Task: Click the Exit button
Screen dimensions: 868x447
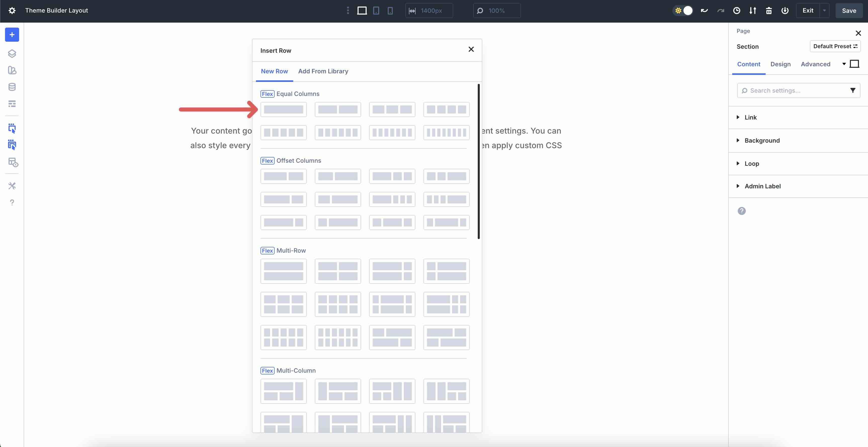Action: (808, 11)
